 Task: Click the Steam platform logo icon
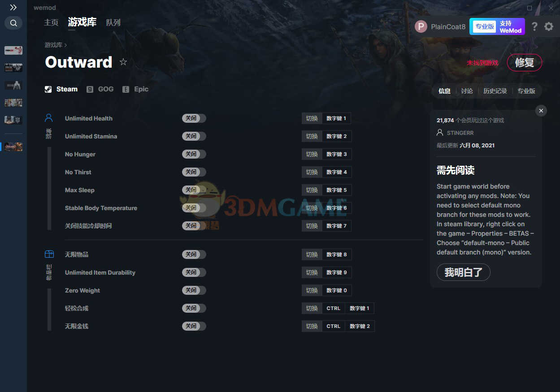pyautogui.click(x=48, y=89)
